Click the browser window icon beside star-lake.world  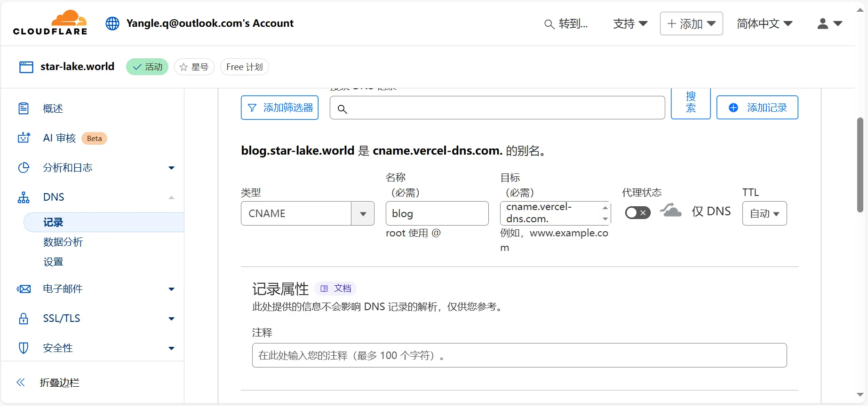(26, 67)
